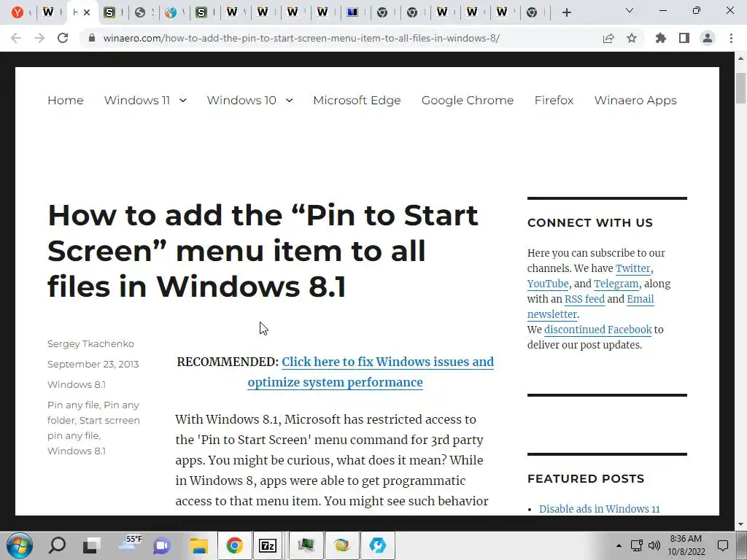The image size is (747, 560).
Task: Click the article title heading
Action: (263, 251)
